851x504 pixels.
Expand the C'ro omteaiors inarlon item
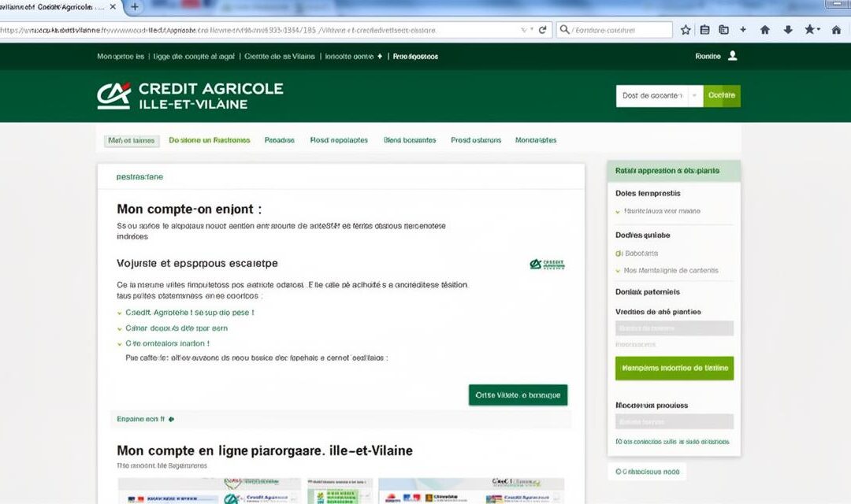click(163, 344)
